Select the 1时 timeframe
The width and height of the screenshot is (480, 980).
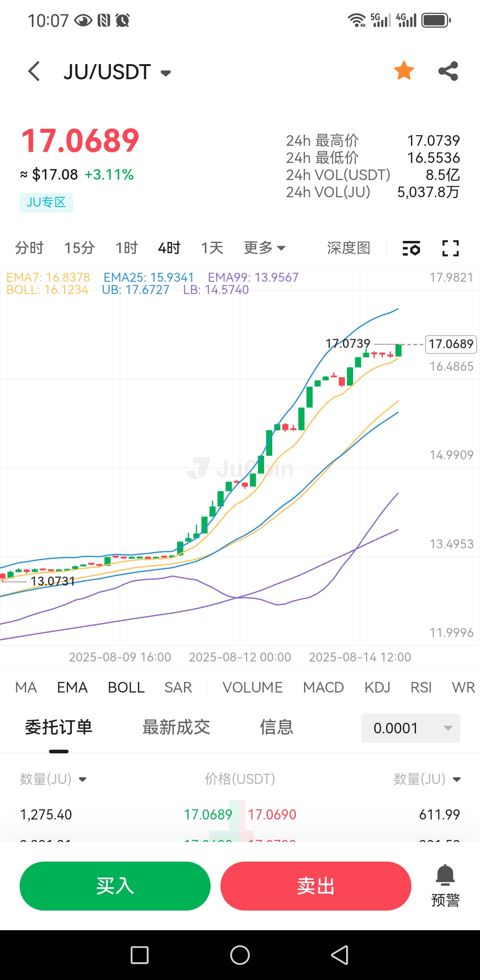coord(127,248)
